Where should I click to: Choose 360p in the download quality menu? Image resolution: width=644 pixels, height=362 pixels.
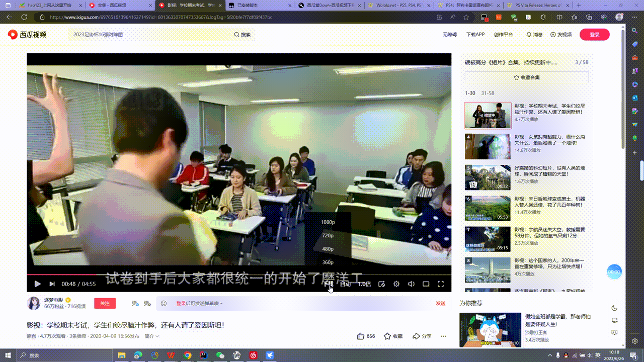tap(328, 262)
